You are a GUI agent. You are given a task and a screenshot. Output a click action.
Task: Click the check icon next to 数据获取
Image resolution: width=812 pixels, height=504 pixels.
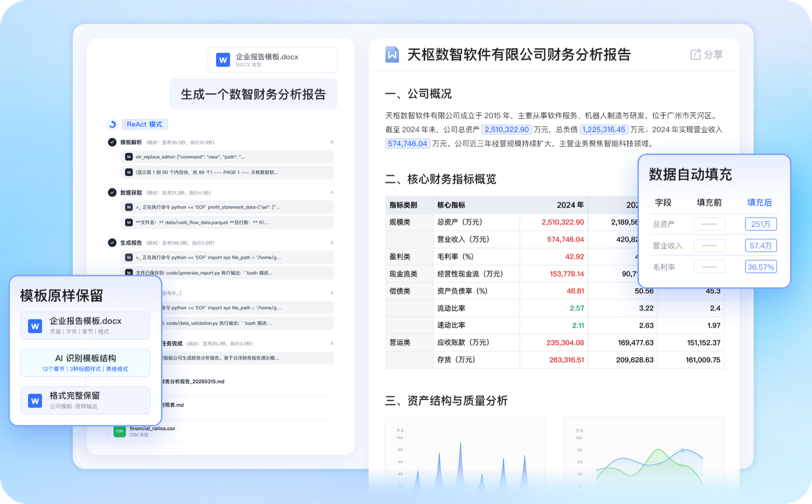pyautogui.click(x=112, y=192)
